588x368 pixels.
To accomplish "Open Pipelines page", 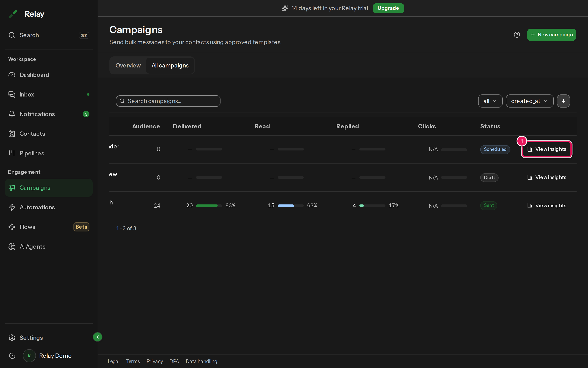I will [49, 153].
